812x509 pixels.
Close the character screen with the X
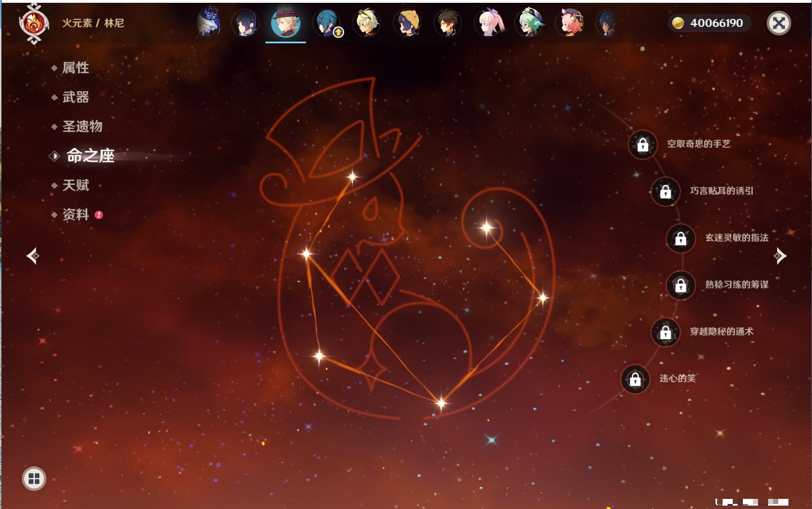click(779, 23)
